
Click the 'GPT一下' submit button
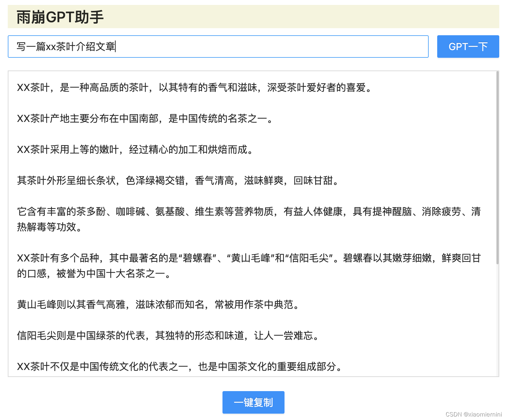click(x=468, y=47)
